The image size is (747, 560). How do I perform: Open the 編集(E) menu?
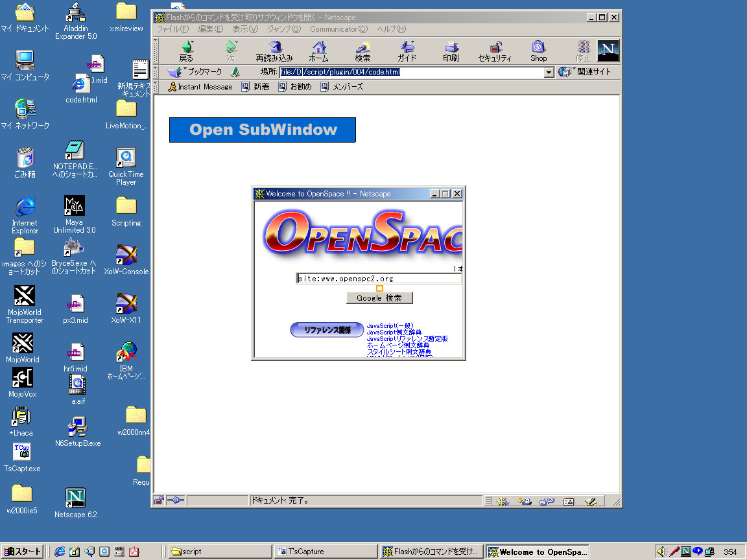pos(210,29)
